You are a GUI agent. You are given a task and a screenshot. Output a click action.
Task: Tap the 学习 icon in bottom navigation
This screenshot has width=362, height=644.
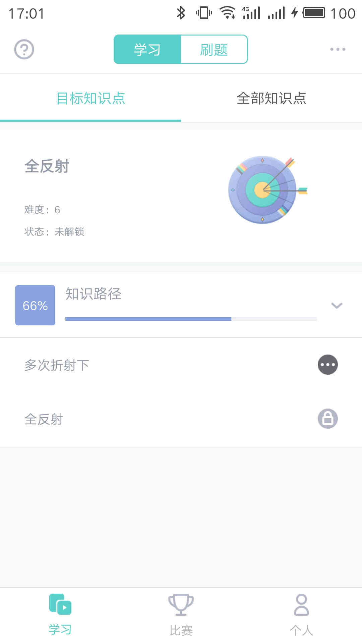tap(60, 604)
